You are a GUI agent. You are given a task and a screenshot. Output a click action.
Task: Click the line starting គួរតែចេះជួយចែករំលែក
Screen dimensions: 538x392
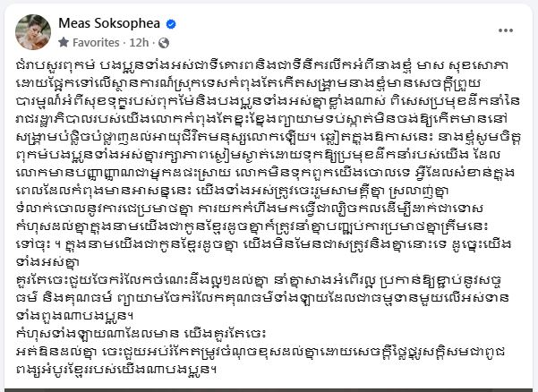[260, 279]
